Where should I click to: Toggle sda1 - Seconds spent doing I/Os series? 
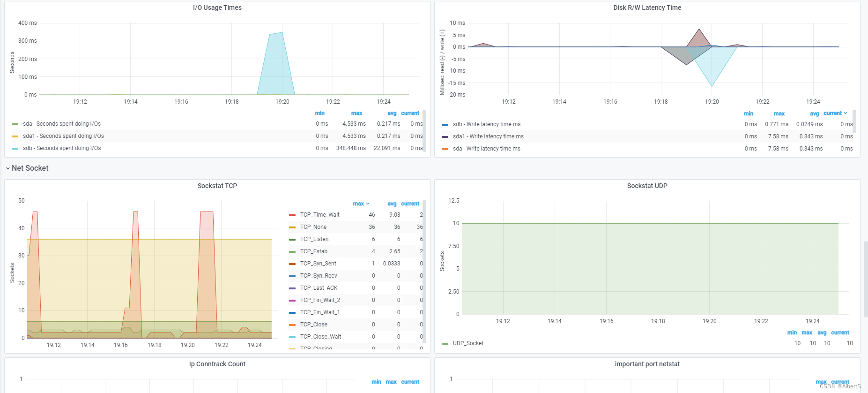[x=63, y=136]
